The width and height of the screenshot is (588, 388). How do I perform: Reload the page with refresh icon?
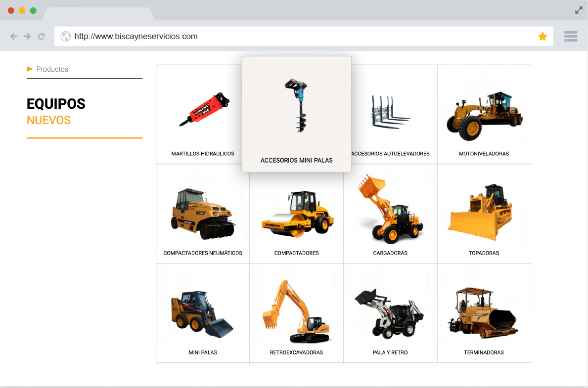click(42, 37)
